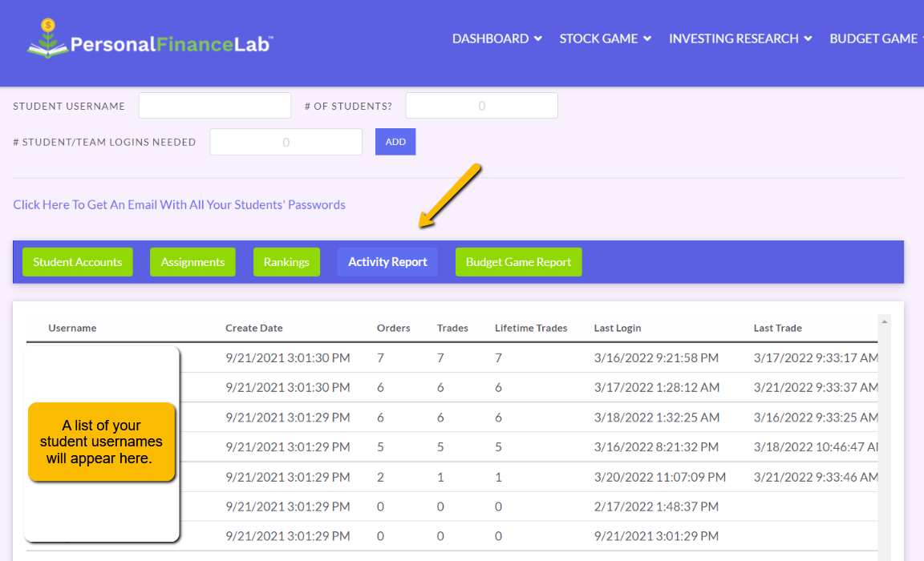924x561 pixels.
Task: Select last login 2/17/2022 1:48:37 PM
Action: pos(656,507)
